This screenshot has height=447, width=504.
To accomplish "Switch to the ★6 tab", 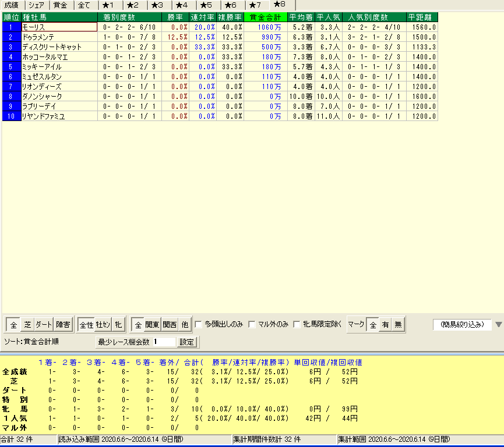I will [x=232, y=5].
